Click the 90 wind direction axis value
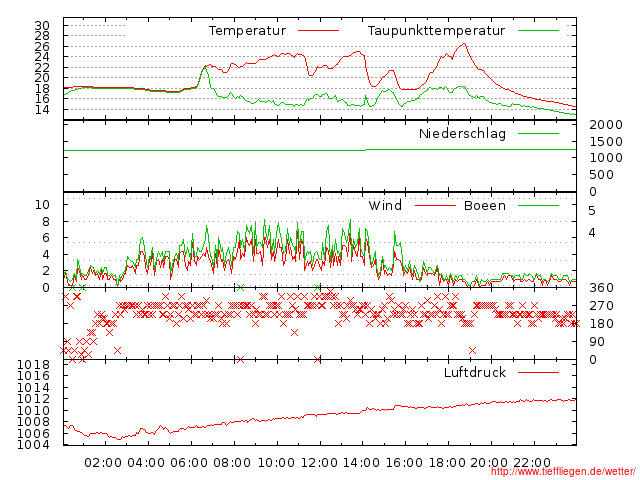This screenshot has height=480, width=640. [x=597, y=342]
